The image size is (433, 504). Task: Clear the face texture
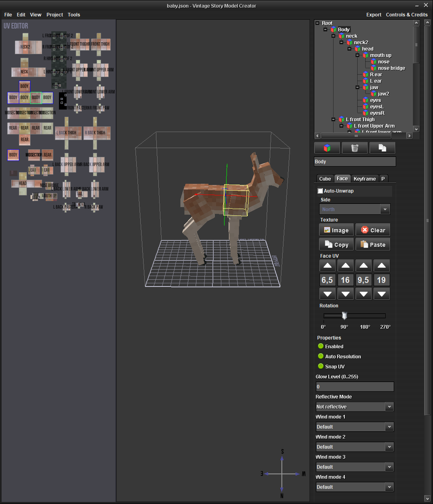372,230
